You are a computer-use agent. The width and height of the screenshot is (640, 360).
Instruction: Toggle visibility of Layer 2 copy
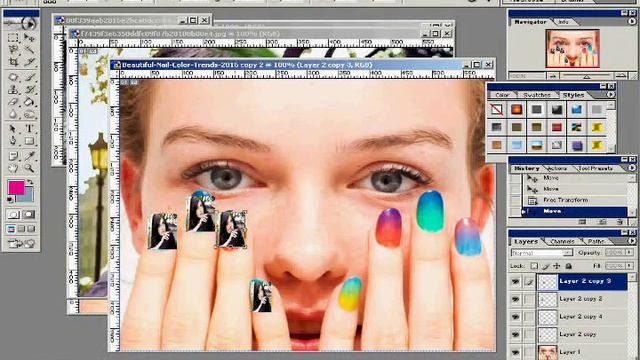[x=516, y=334]
